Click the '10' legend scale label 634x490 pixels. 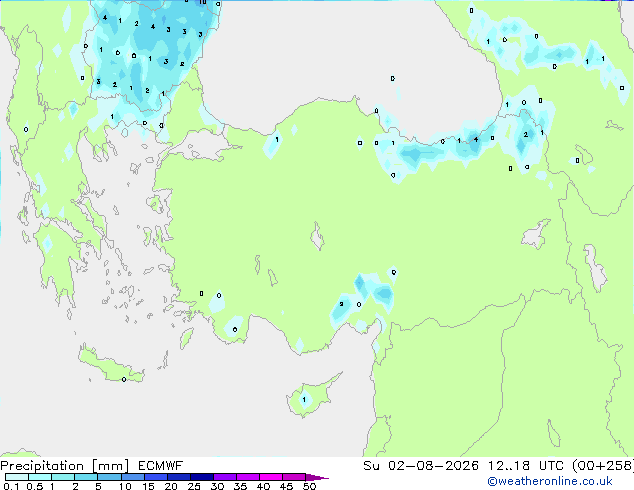coord(125,486)
